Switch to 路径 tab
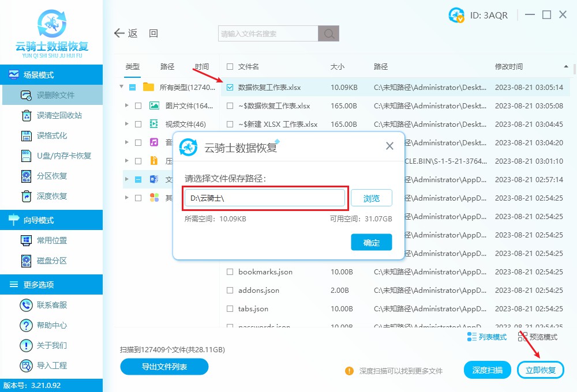This screenshot has width=577, height=392. (x=167, y=66)
